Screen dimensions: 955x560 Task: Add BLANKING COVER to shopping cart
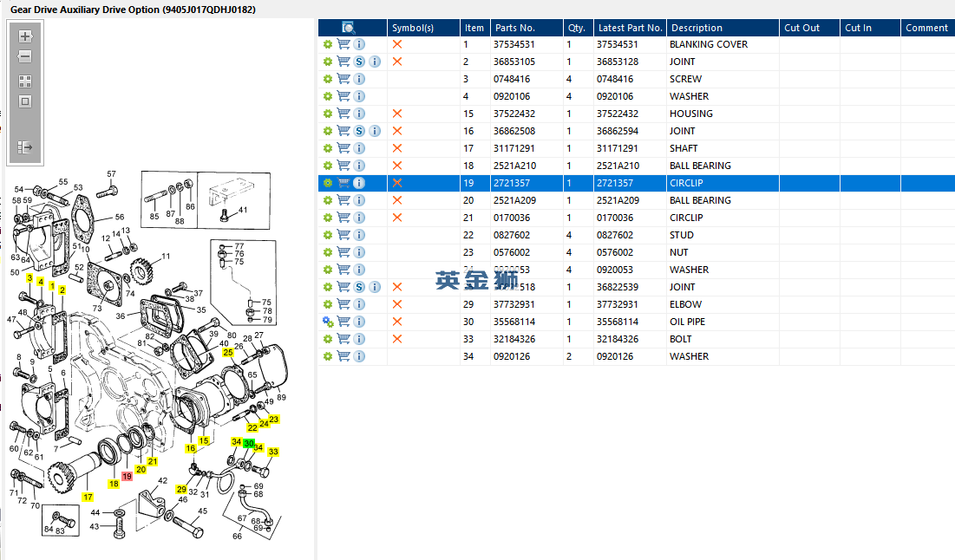coord(343,44)
